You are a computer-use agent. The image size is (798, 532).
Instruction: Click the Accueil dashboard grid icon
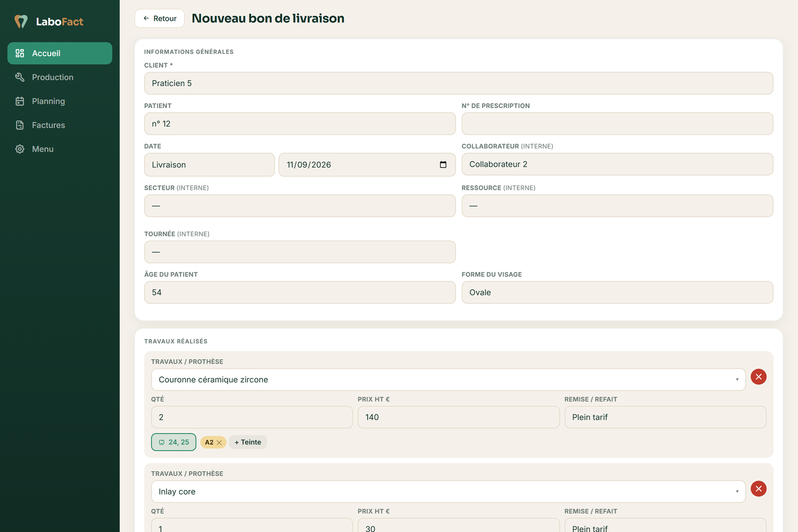pyautogui.click(x=20, y=53)
